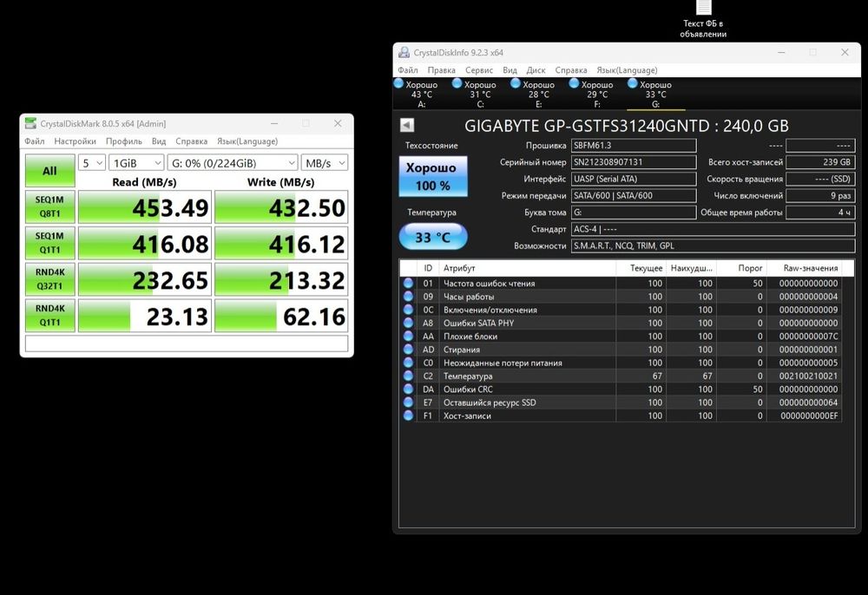Click the status circle of disk E:
Screen dimensions: 868x595
click(516, 83)
